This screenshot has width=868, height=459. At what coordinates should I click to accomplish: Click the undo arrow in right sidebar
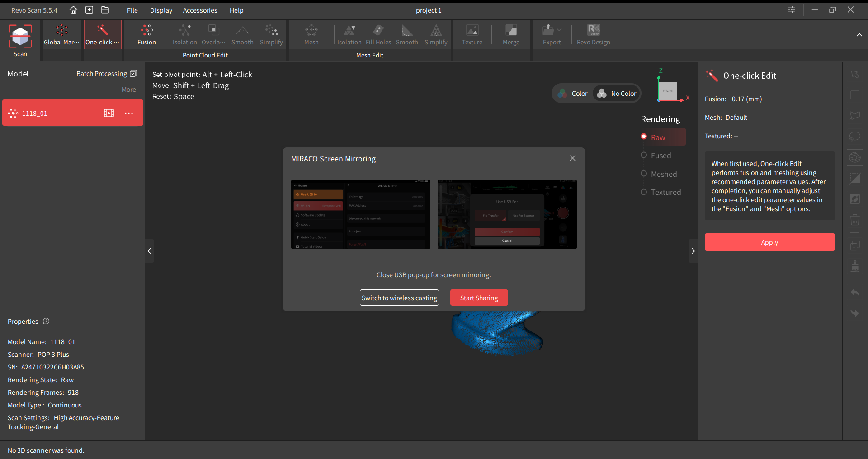(854, 293)
